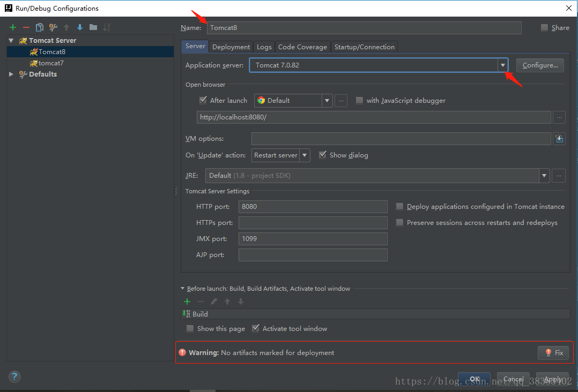This screenshot has width=578, height=392.
Task: Click in the Name field
Action: point(364,28)
